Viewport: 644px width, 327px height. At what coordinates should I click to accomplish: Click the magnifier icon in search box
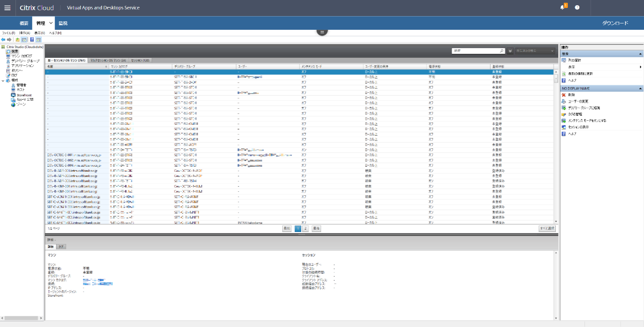point(501,51)
